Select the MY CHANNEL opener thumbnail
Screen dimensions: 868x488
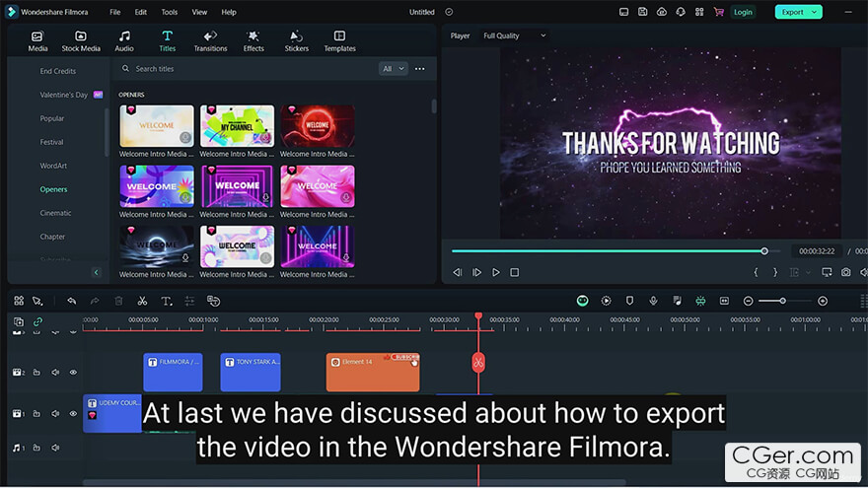click(237, 125)
